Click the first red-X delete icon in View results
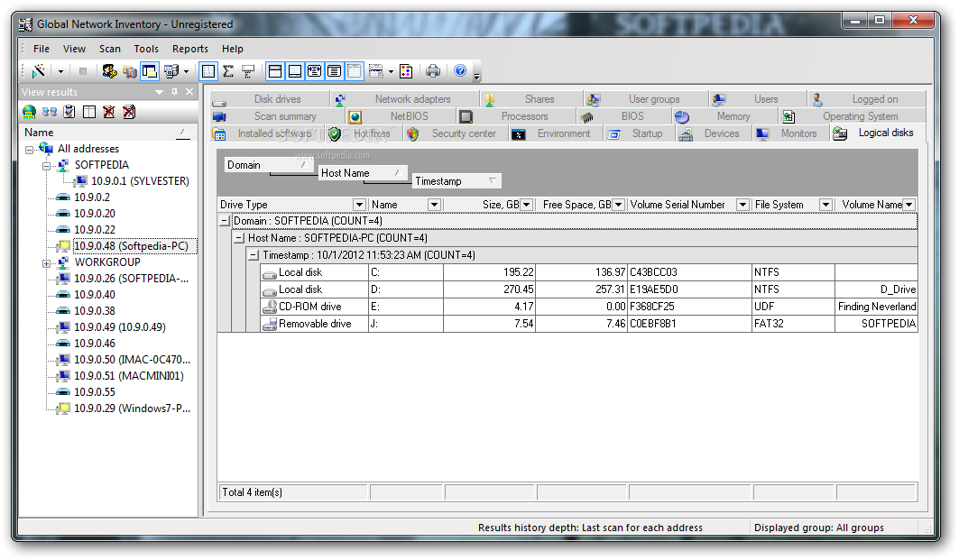The width and height of the screenshot is (959, 560). 109,112
